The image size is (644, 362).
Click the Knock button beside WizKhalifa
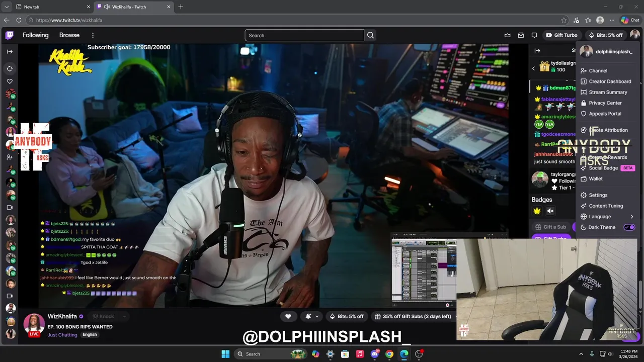103,316
